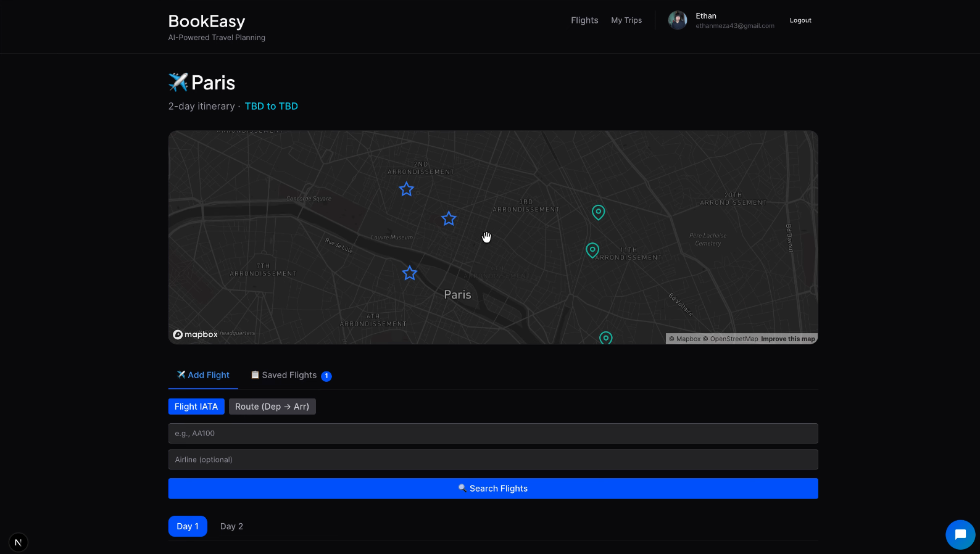Click the Next.js N dev indicator

(18, 542)
